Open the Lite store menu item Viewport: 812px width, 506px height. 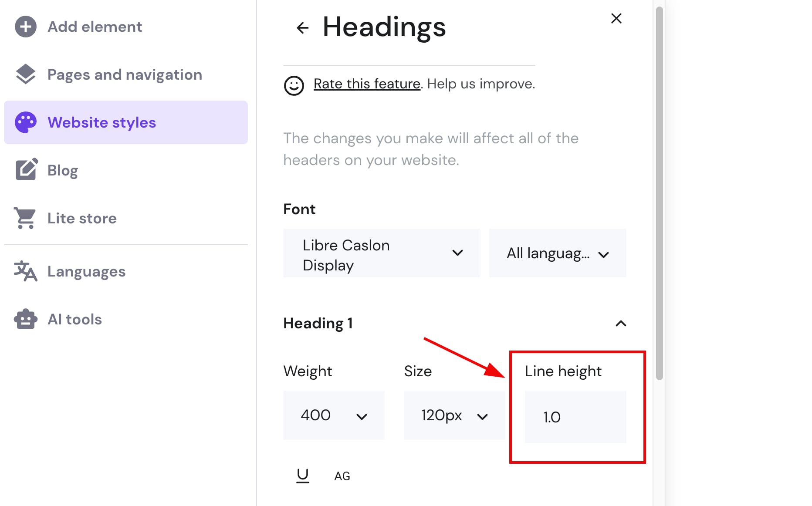pyautogui.click(x=82, y=218)
